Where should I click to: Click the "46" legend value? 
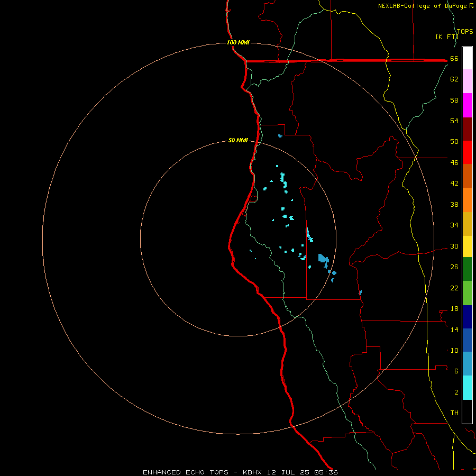point(454,163)
